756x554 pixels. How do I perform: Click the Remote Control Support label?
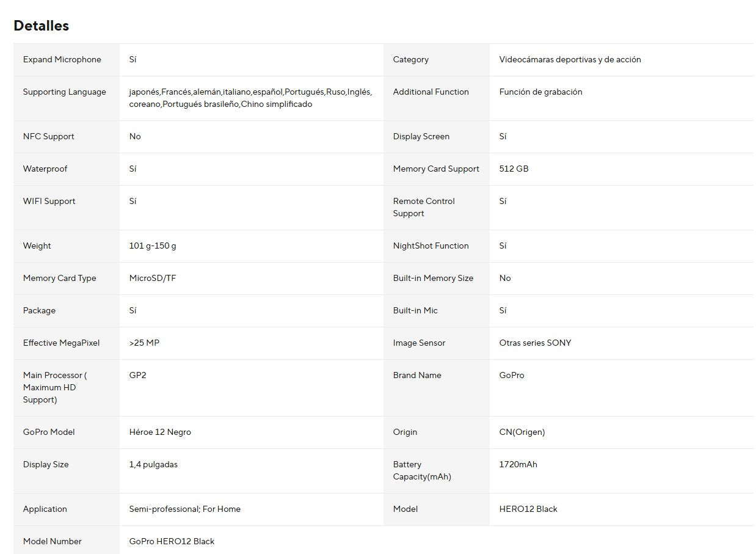click(424, 207)
